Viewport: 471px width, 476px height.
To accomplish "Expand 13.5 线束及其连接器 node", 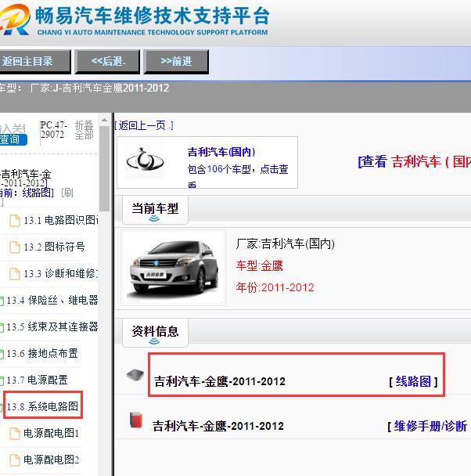I will coord(52,326).
